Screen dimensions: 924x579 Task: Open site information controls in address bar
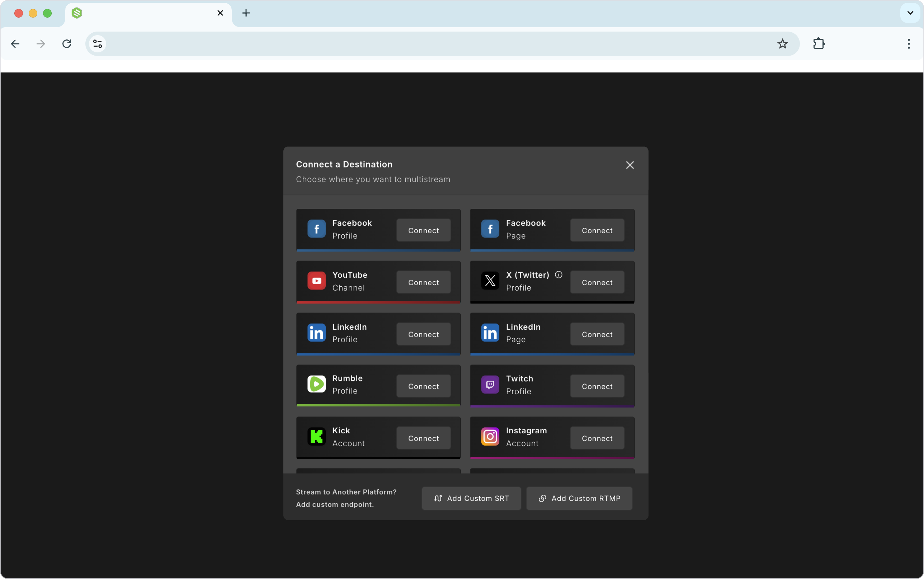pos(98,44)
